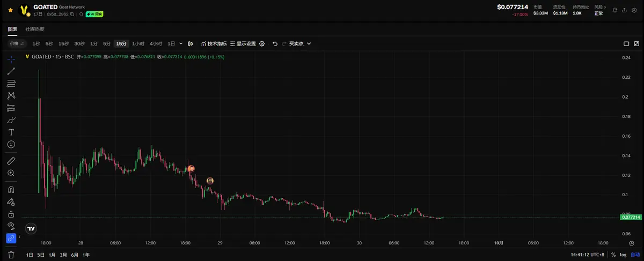Viewport: 644px width, 261px height.
Task: Select the Fibonacci retracement tool
Action: click(x=11, y=84)
